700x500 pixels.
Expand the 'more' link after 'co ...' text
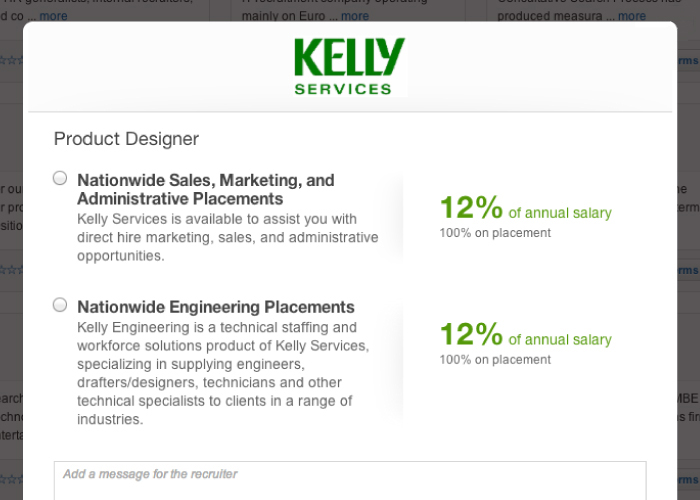pyautogui.click(x=53, y=16)
